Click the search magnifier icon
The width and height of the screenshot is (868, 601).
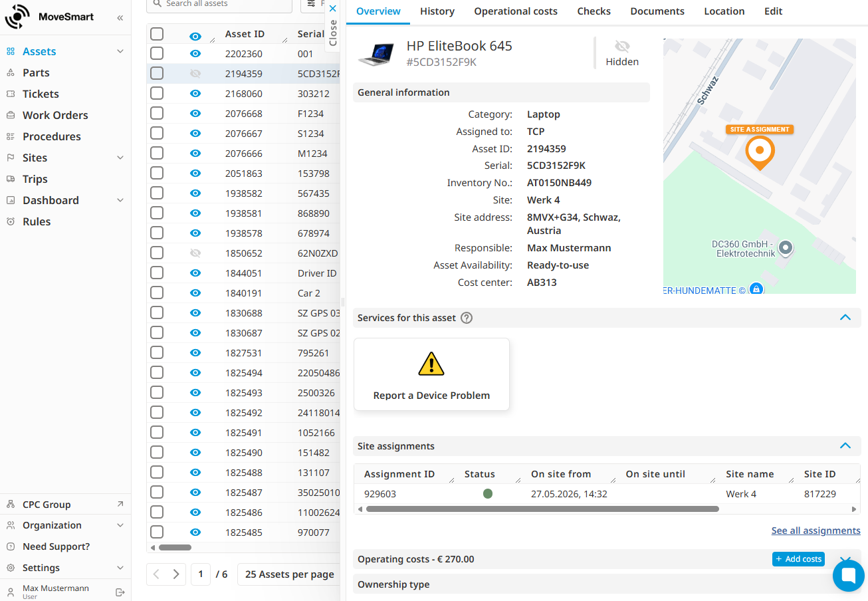pos(158,3)
